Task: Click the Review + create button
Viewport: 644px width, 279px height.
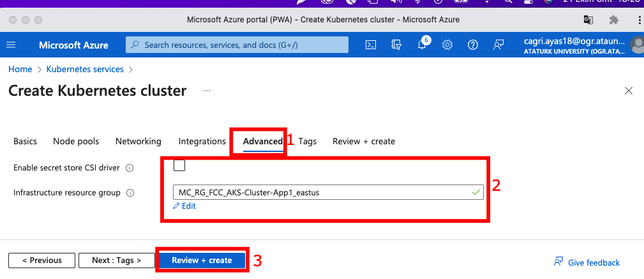Action: point(202,260)
